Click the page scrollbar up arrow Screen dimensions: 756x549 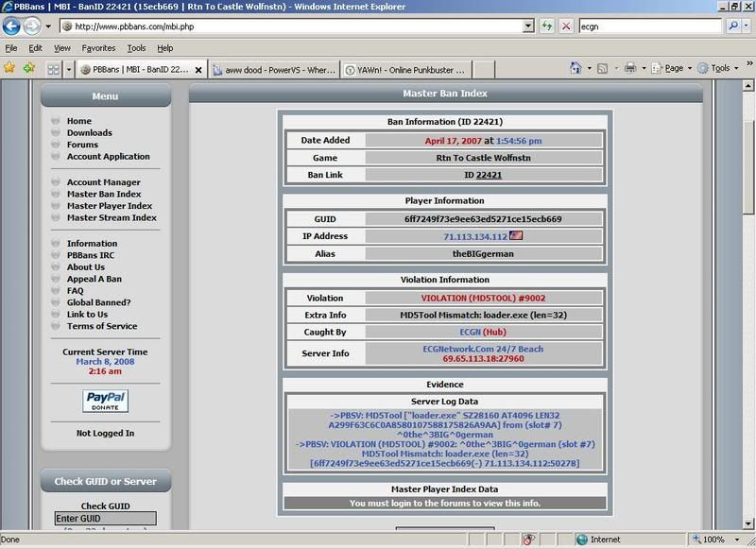[747, 86]
